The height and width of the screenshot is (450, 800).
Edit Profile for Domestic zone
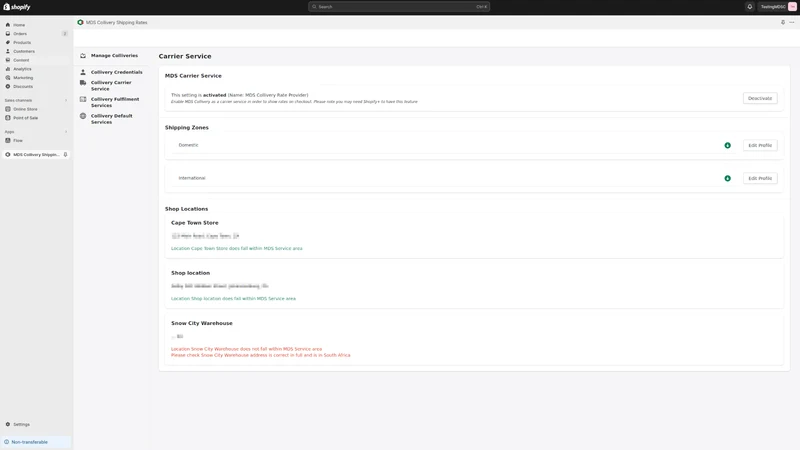(x=760, y=145)
